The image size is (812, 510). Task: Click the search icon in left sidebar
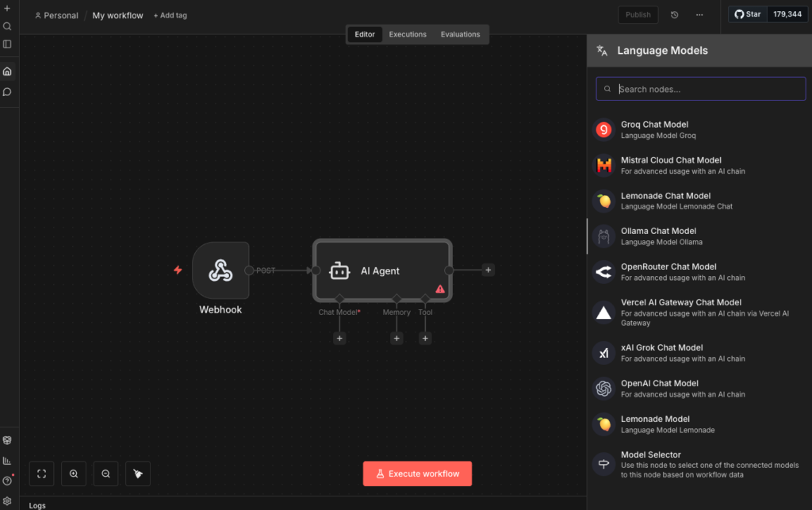point(7,26)
